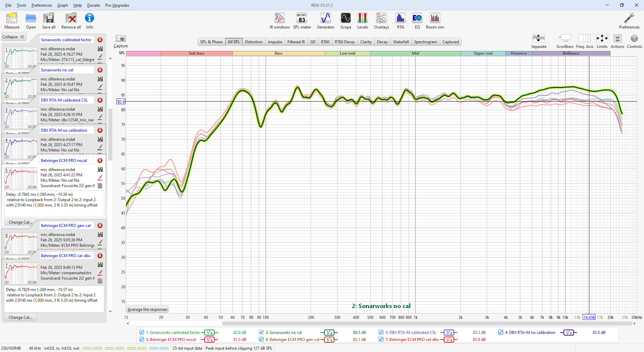Screen dimensions: 644x352
Task: Open the Tools menu
Action: (x=21, y=5)
